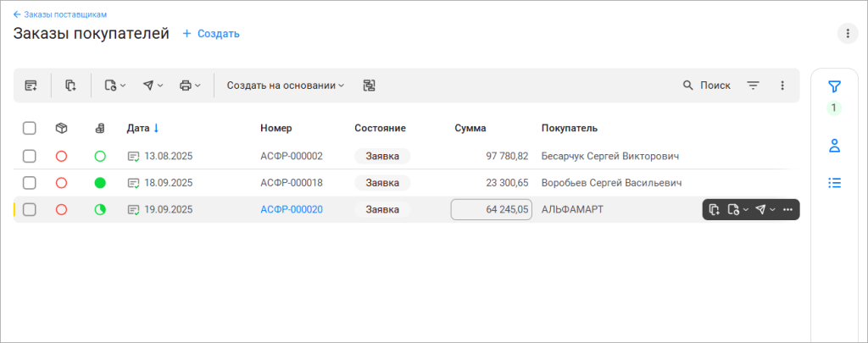Image resolution: width=868 pixels, height=343 pixels.
Task: Expand the print dropdown in the toolbar
Action: 190,86
